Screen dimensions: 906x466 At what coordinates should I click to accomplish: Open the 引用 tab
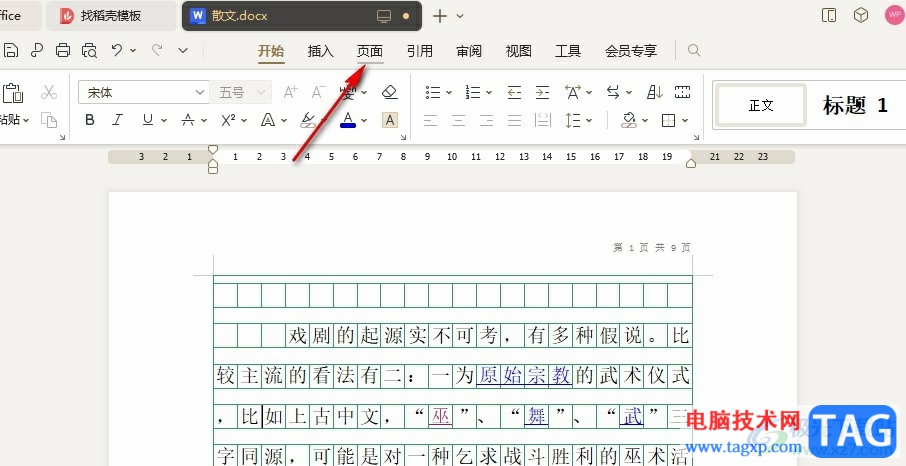(x=419, y=51)
